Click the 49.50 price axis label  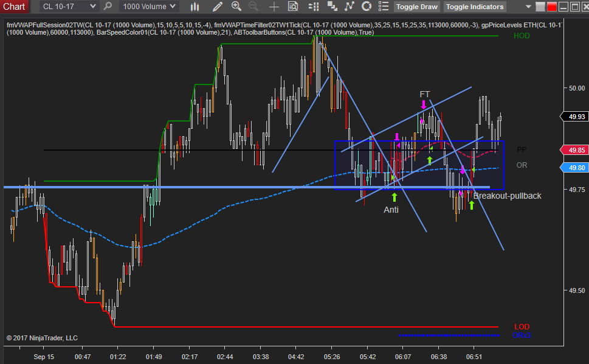(577, 290)
